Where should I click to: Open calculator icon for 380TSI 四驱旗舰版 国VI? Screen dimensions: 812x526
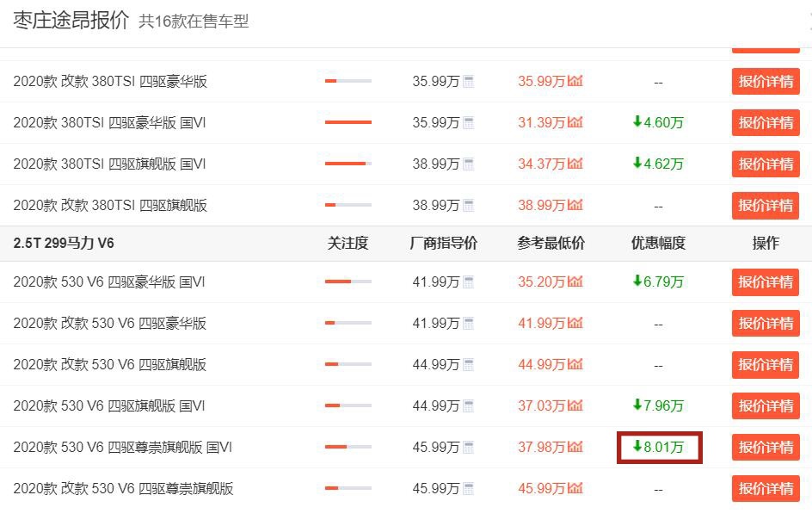pos(468,164)
